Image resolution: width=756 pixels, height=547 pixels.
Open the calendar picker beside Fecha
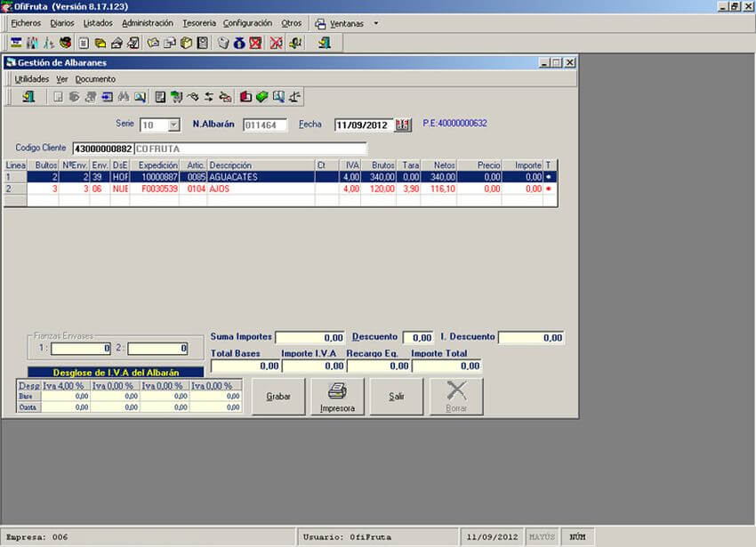(x=403, y=125)
